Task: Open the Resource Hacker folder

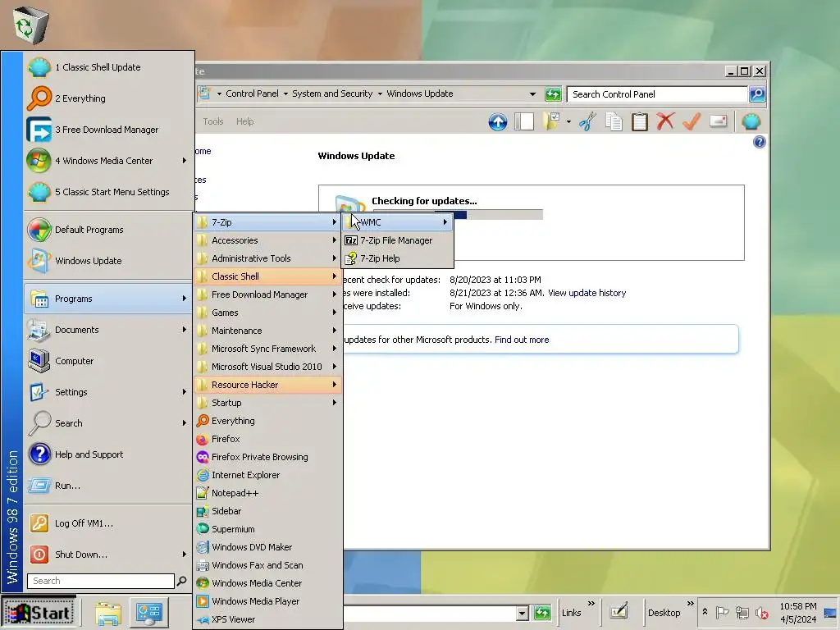Action: tap(268, 385)
